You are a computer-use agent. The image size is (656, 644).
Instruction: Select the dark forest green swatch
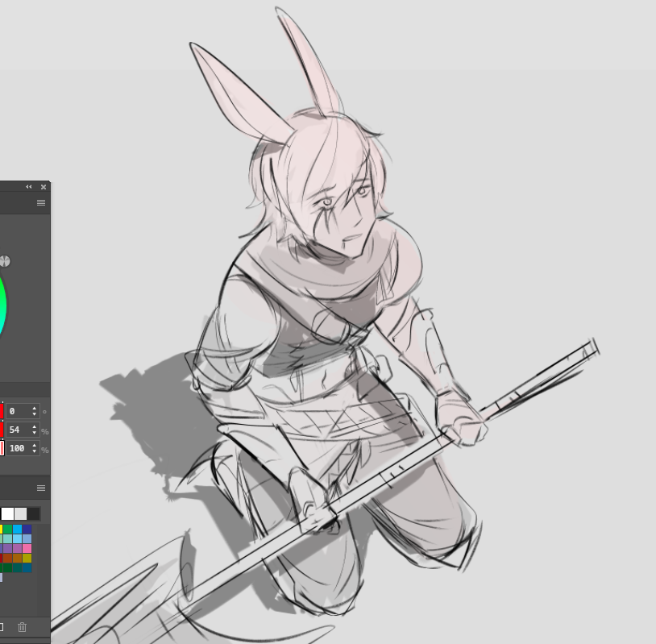point(7,567)
